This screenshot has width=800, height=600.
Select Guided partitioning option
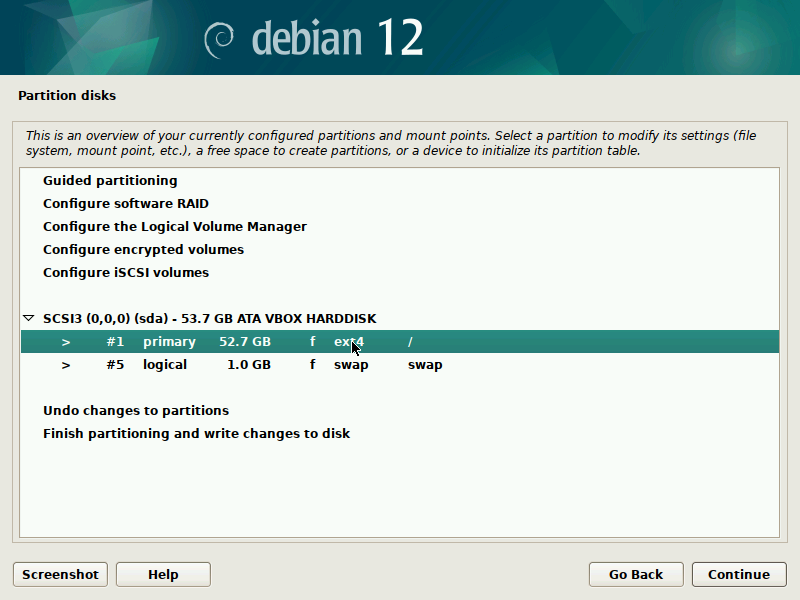tap(110, 181)
